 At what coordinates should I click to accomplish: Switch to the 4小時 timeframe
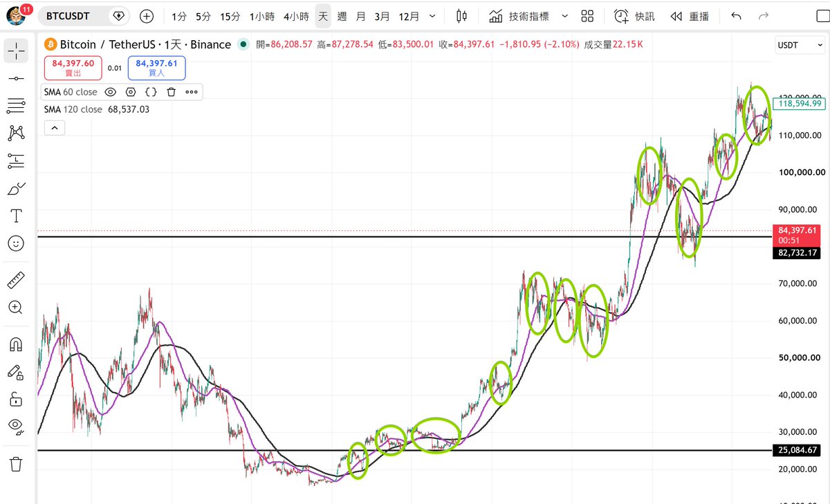[296, 16]
